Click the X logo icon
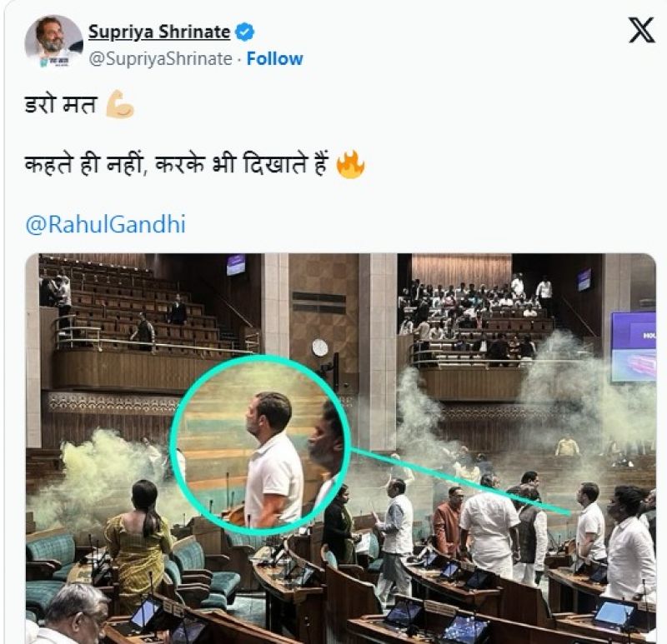667x644 pixels. [x=640, y=31]
